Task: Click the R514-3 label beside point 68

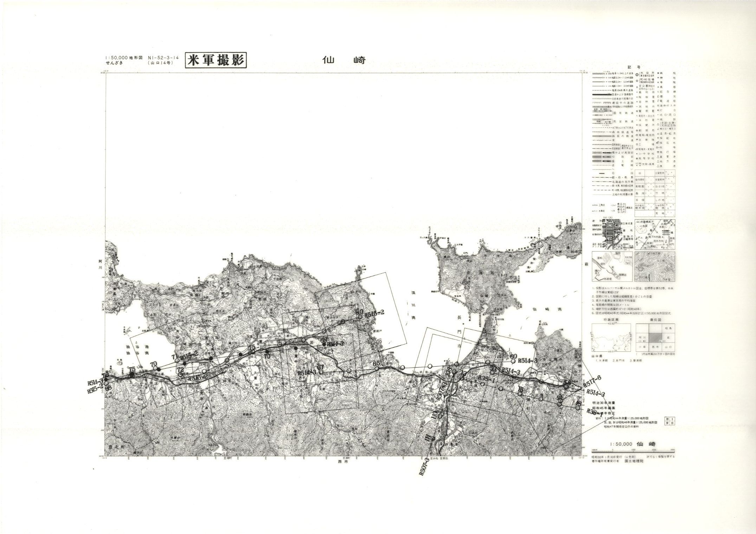Action: (x=335, y=344)
